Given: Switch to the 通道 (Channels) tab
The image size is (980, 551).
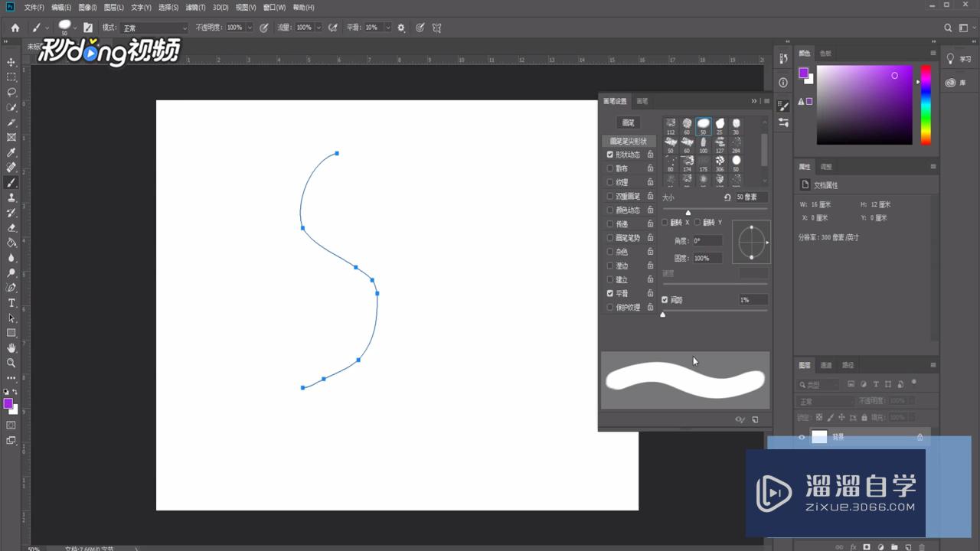Looking at the screenshot, I should coord(826,365).
